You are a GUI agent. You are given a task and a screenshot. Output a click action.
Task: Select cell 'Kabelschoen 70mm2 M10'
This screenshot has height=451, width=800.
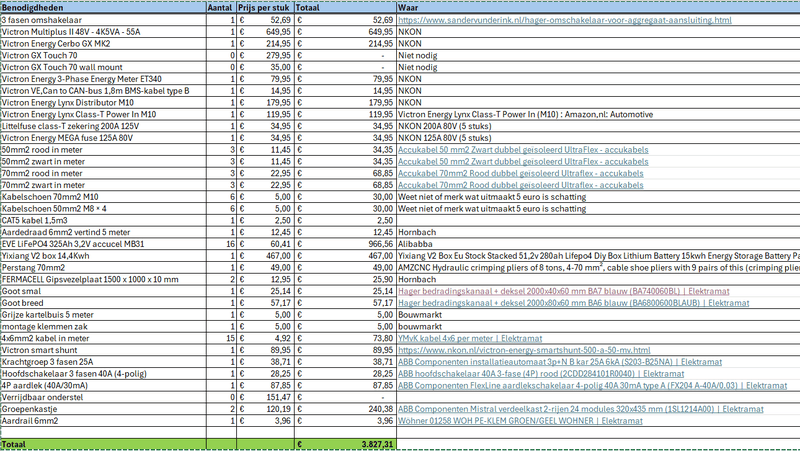[104, 196]
